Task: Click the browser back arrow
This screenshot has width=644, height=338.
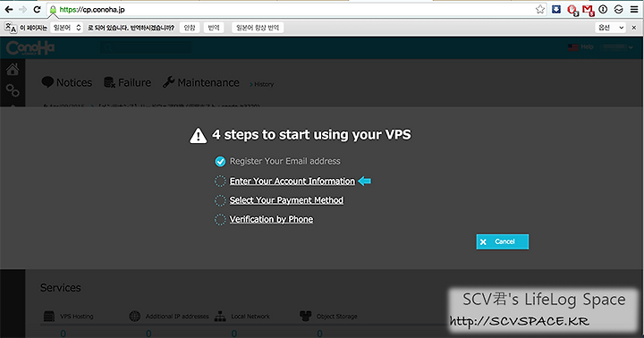Action: tap(9, 10)
